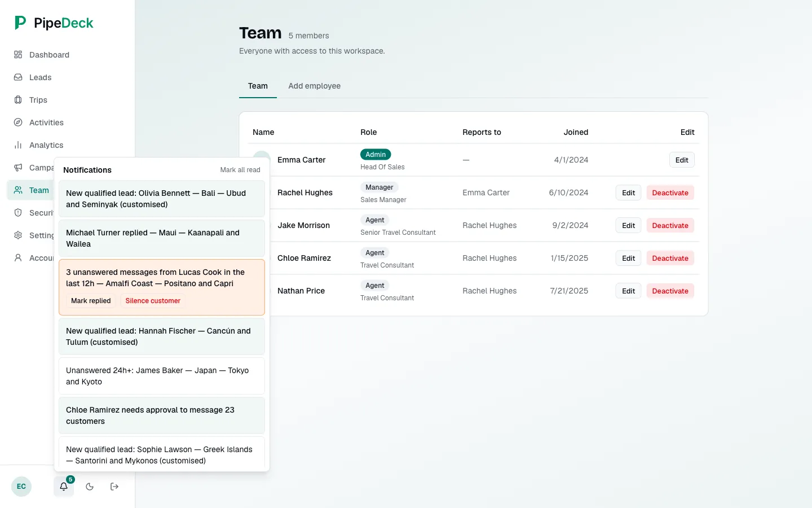The image size is (812, 508).
Task: Switch to dark mode moon icon
Action: tap(90, 487)
